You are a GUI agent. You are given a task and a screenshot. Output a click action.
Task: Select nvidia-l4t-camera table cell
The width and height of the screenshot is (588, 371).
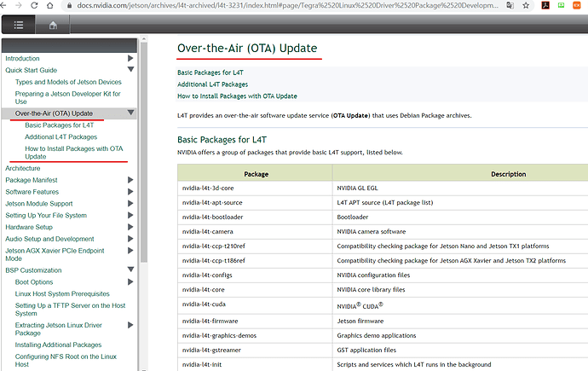coord(255,231)
